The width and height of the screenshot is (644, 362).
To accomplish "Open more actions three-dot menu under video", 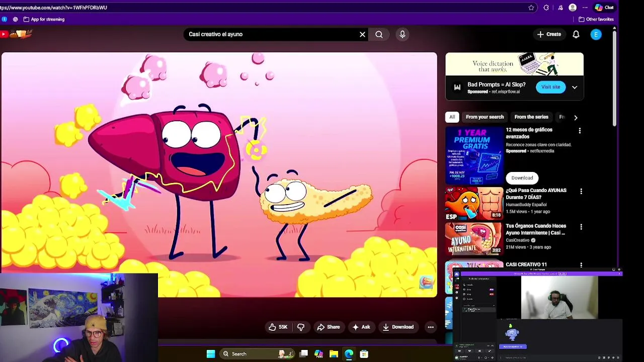I will (x=431, y=327).
